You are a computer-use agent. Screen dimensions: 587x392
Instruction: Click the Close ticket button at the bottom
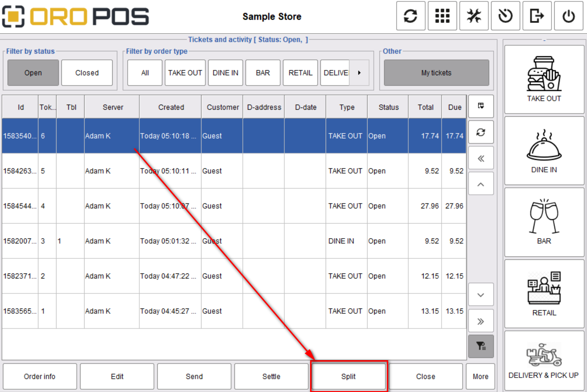pos(426,377)
